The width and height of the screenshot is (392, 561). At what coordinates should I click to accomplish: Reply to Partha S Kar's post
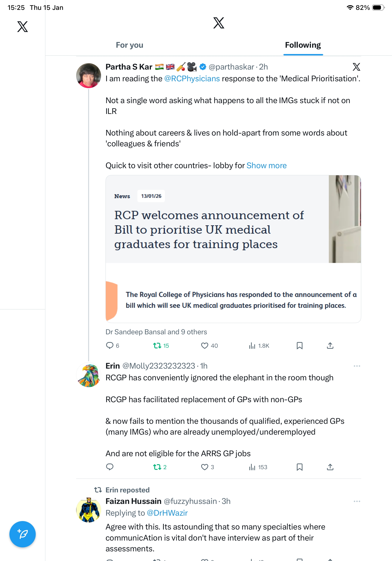(x=110, y=346)
